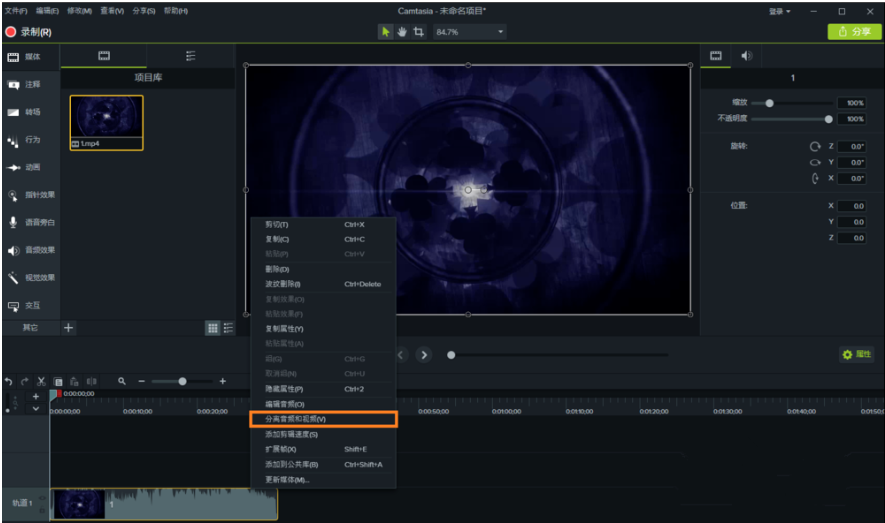885x523 pixels.
Task: Open the 转场 transitions panel
Action: [31, 112]
